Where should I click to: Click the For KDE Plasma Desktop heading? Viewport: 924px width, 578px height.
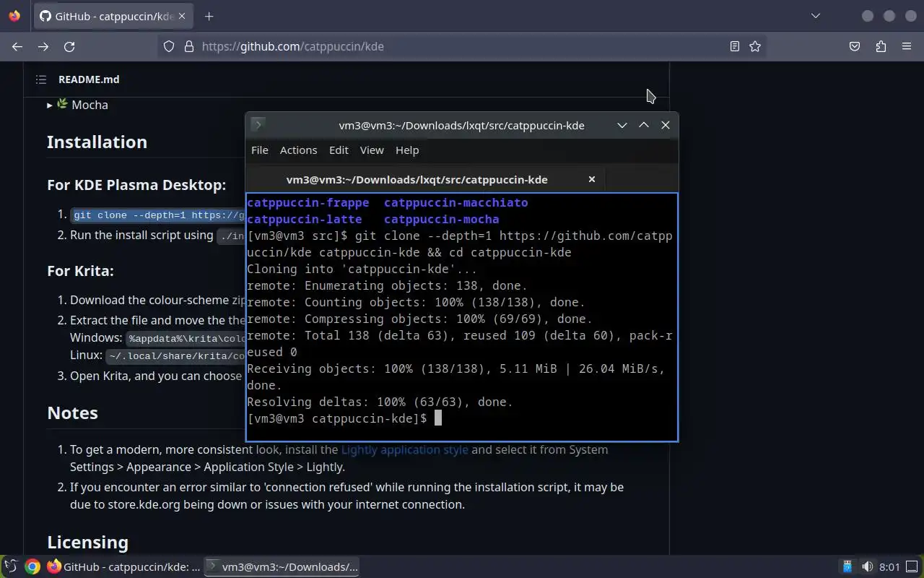coord(136,185)
